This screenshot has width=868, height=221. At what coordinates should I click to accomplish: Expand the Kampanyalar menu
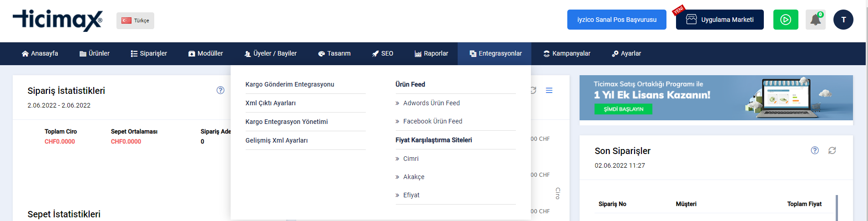[567, 53]
